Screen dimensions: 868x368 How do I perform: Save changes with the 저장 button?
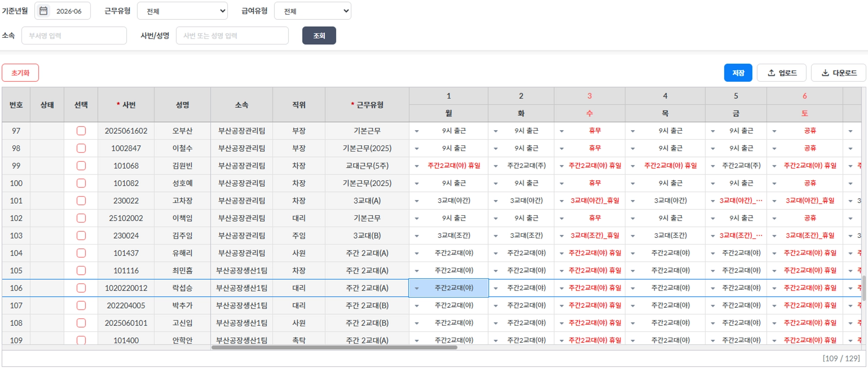(x=738, y=73)
